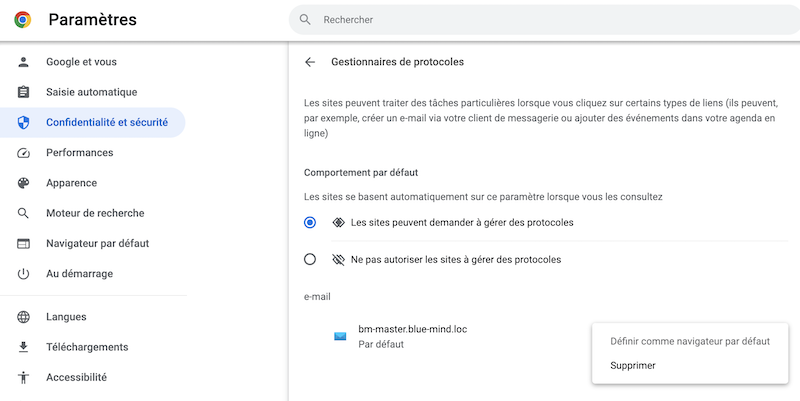
Task: Choose Définir comme navigateur par défaut entry
Action: click(x=690, y=341)
